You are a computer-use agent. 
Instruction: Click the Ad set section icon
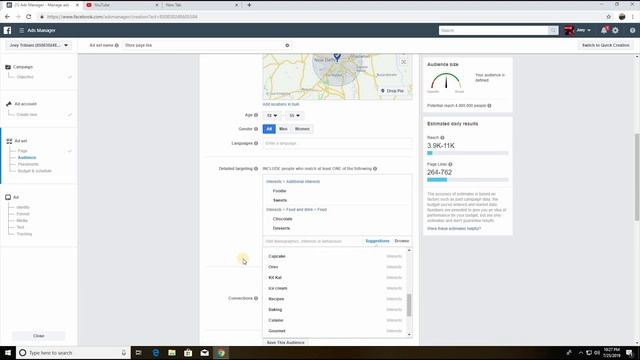click(x=9, y=141)
